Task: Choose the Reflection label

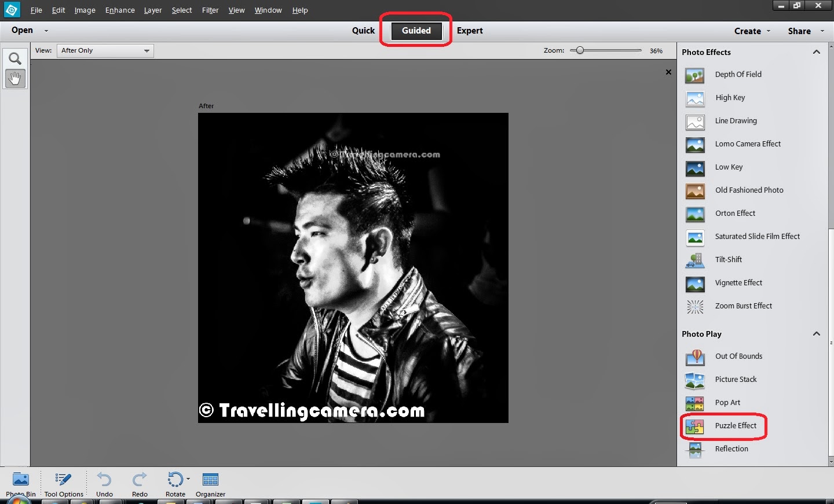Action: click(731, 449)
